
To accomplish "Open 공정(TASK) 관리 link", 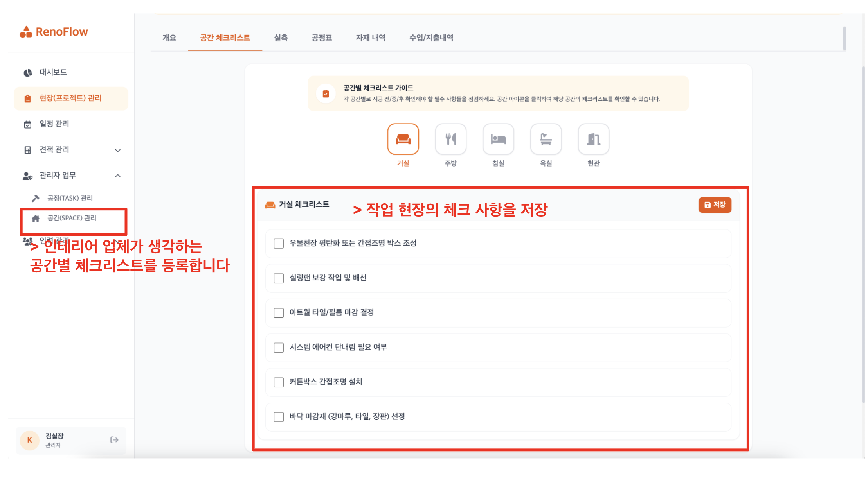I will tap(70, 198).
